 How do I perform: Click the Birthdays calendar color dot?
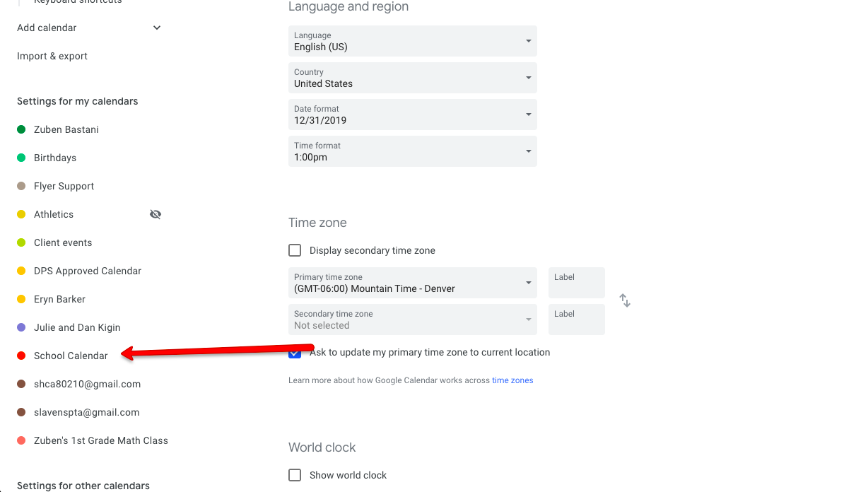(x=21, y=158)
